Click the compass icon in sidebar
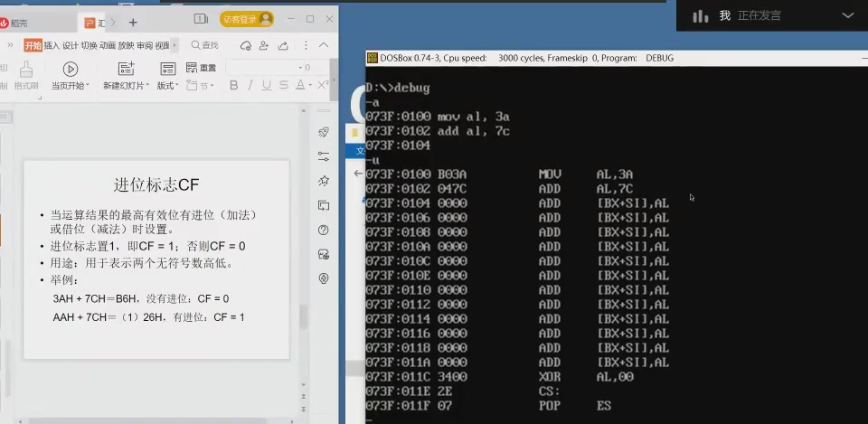The image size is (868, 424). (x=324, y=278)
